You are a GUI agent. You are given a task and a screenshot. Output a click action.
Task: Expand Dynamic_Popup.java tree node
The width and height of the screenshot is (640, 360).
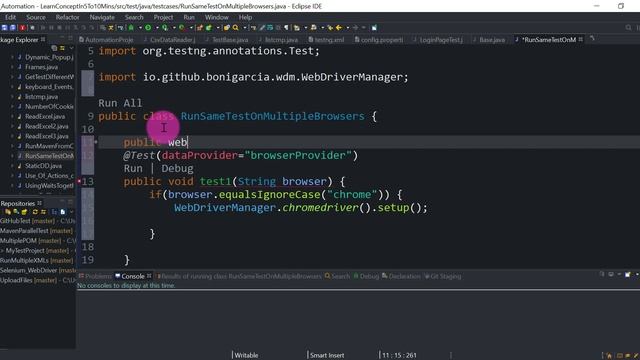coord(12,58)
